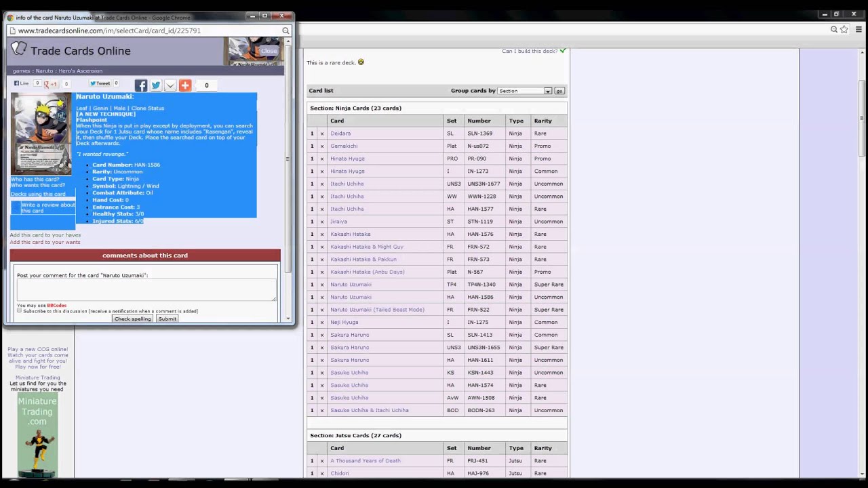Click the zoom magnifier icon in popup address bar

pyautogui.click(x=285, y=30)
